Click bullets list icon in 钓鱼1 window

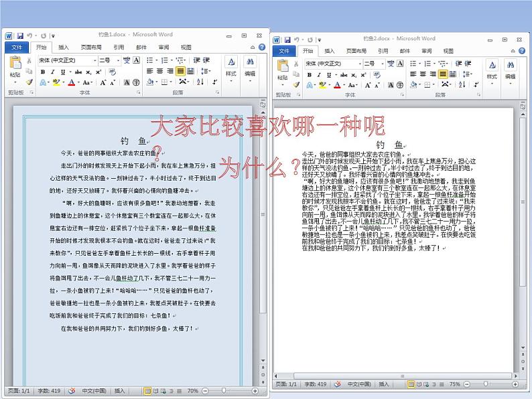coord(149,60)
